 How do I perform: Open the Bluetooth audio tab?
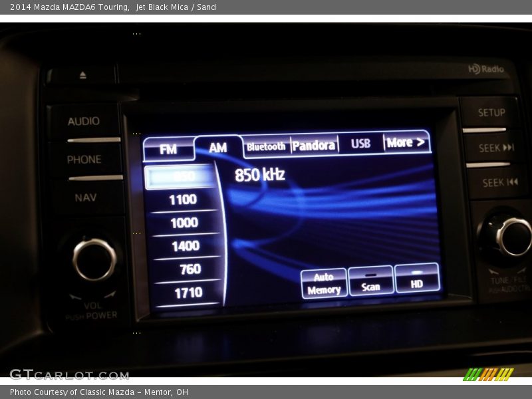pyautogui.click(x=267, y=146)
